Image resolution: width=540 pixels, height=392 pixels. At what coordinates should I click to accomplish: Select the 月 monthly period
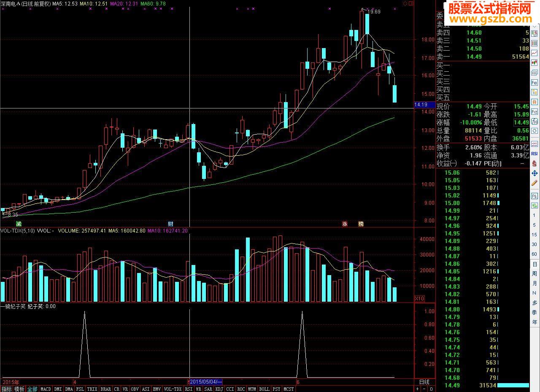[x=534, y=284]
